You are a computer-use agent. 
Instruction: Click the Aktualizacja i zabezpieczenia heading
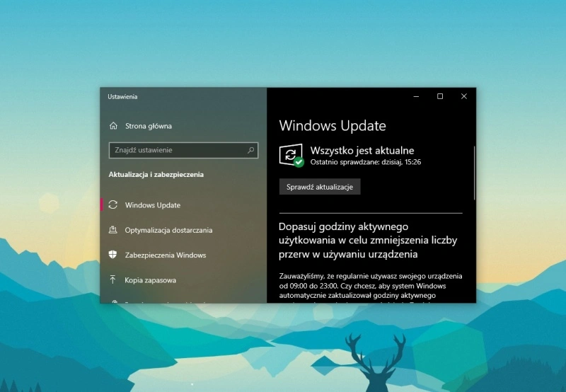pyautogui.click(x=156, y=174)
